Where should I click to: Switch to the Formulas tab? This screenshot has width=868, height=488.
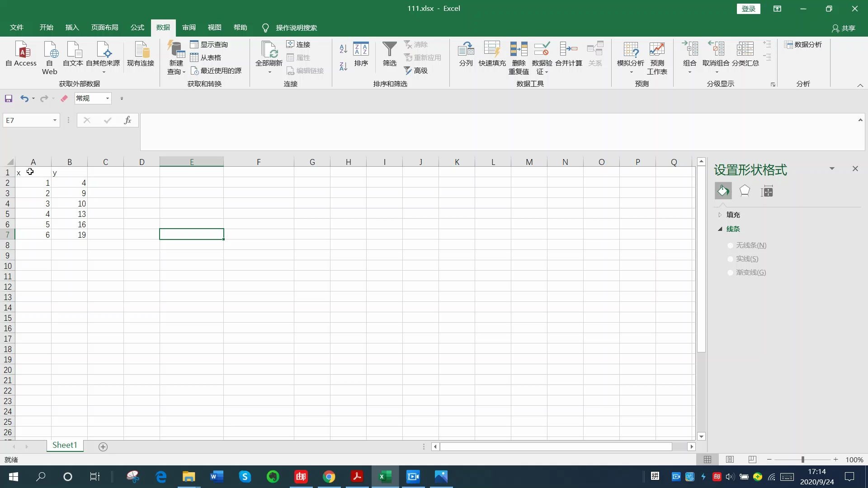pos(137,28)
